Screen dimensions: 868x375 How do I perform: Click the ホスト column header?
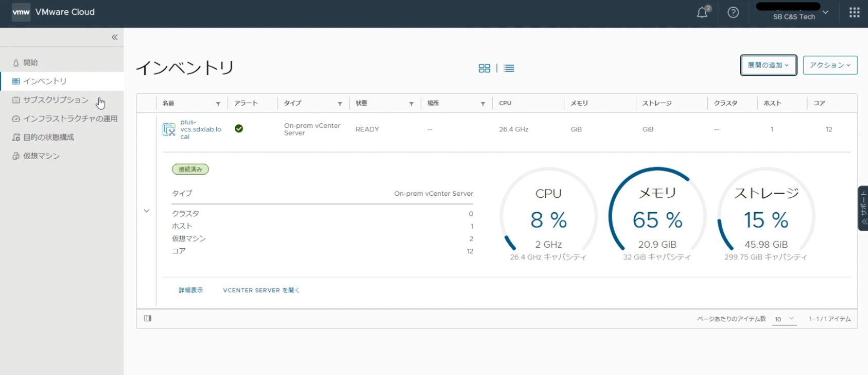(x=772, y=103)
